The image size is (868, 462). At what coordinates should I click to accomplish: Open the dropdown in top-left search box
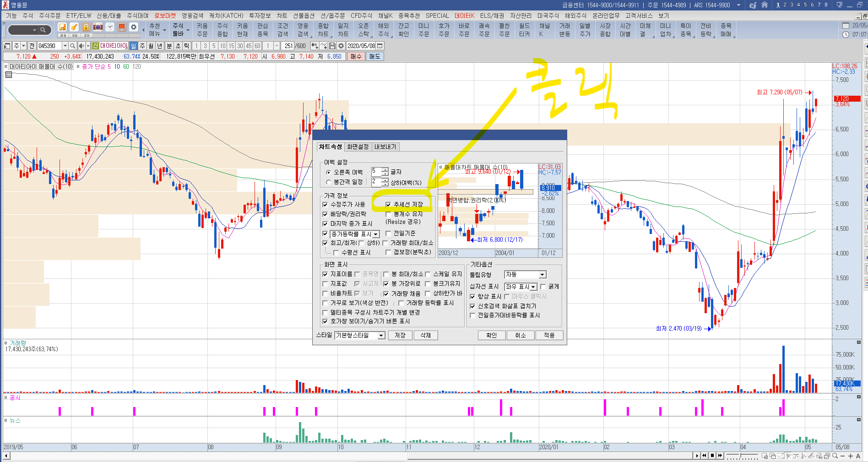point(34,30)
